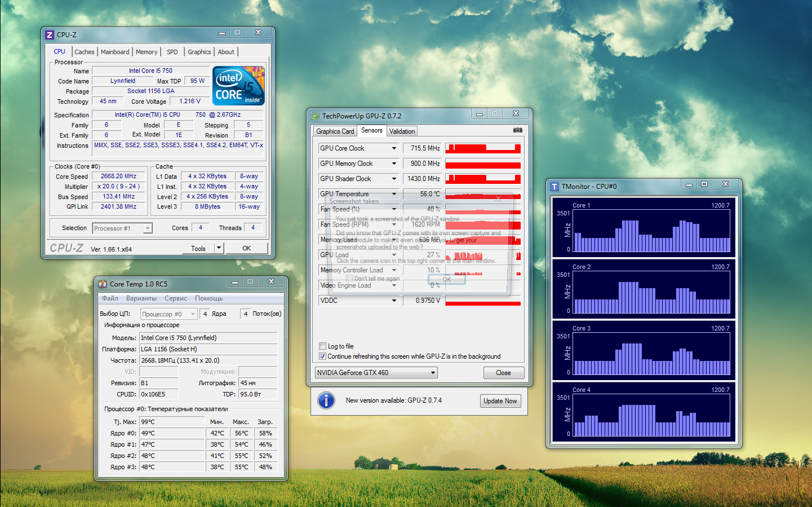Viewport: 812px width, 507px height.
Task: Click the Core 2 frequency graph in TMonitor
Action: (x=652, y=292)
